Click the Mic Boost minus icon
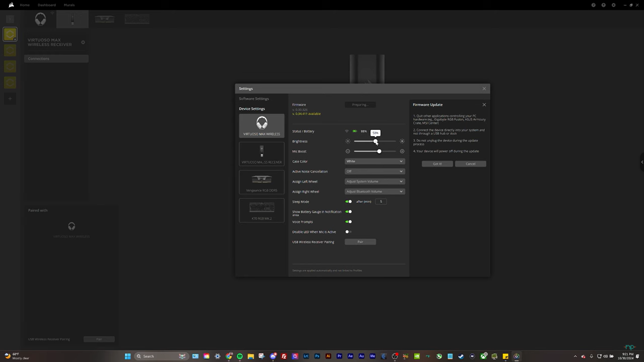Image resolution: width=644 pixels, height=362 pixels. [348, 151]
